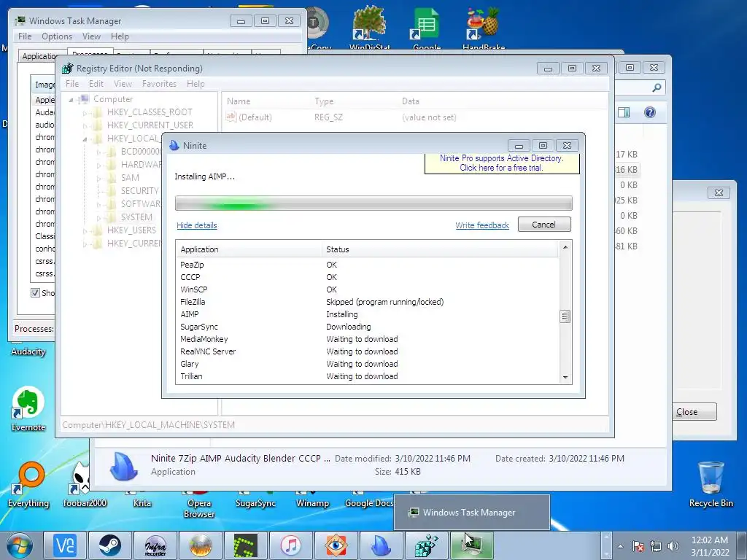The image size is (747, 560).
Task: Collapse HKEY_LOCAL_MACHINE in the registry tree
Action: pyautogui.click(x=85, y=139)
